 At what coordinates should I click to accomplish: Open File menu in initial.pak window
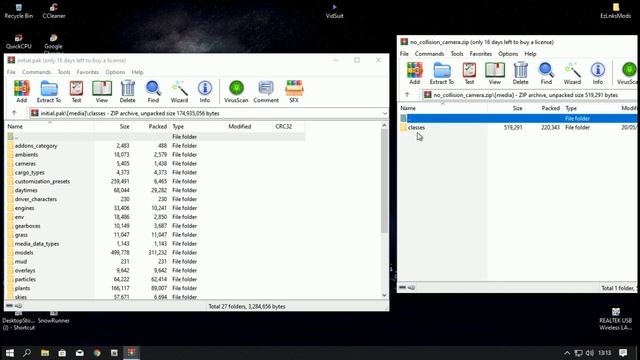coord(11,72)
